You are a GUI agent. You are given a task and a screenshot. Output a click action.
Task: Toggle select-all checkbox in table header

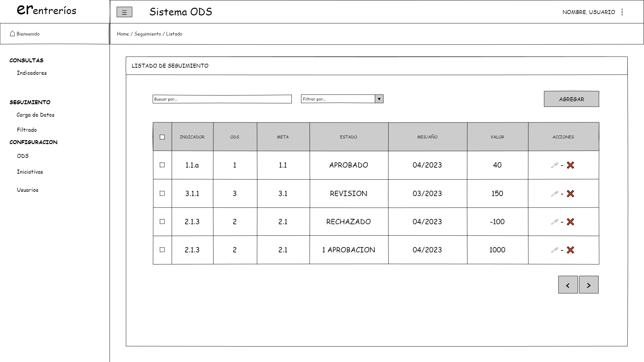tap(162, 137)
